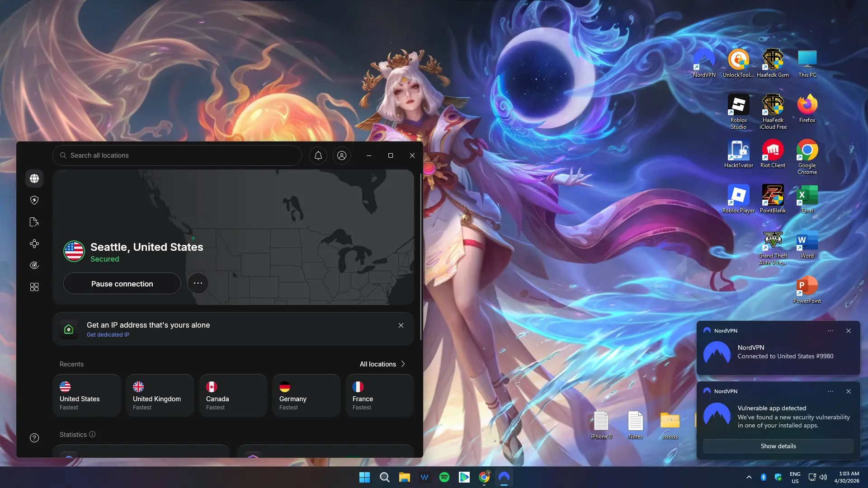
Task: Open taskbar Search
Action: tap(385, 477)
